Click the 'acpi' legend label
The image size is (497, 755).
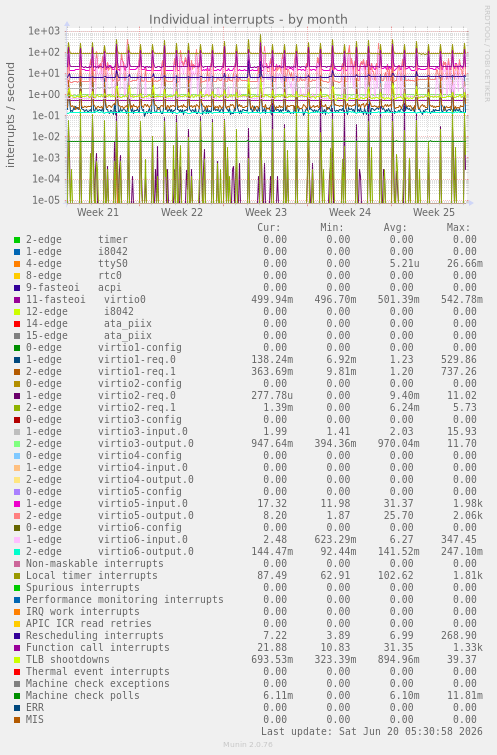pos(110,287)
